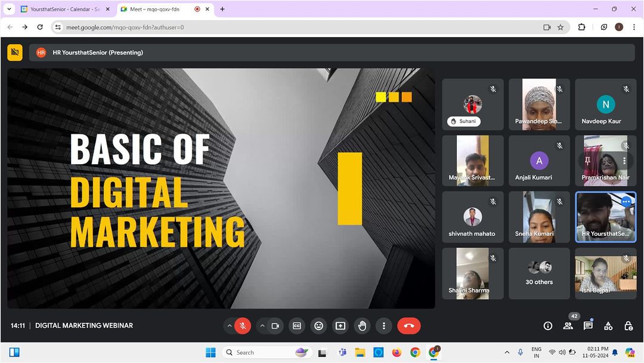The width and height of the screenshot is (644, 363).
Task: Pin Pramkrishan Nair's video tile
Action: pyautogui.click(x=588, y=161)
